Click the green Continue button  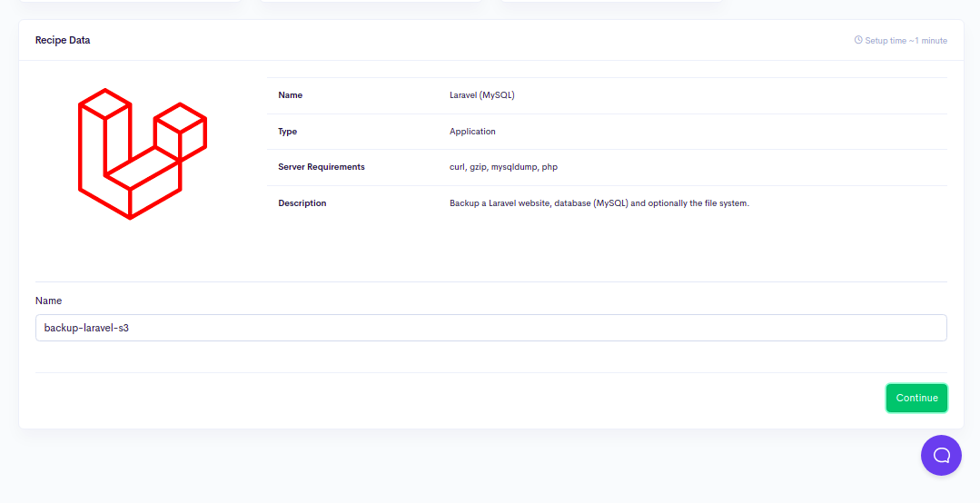click(916, 398)
